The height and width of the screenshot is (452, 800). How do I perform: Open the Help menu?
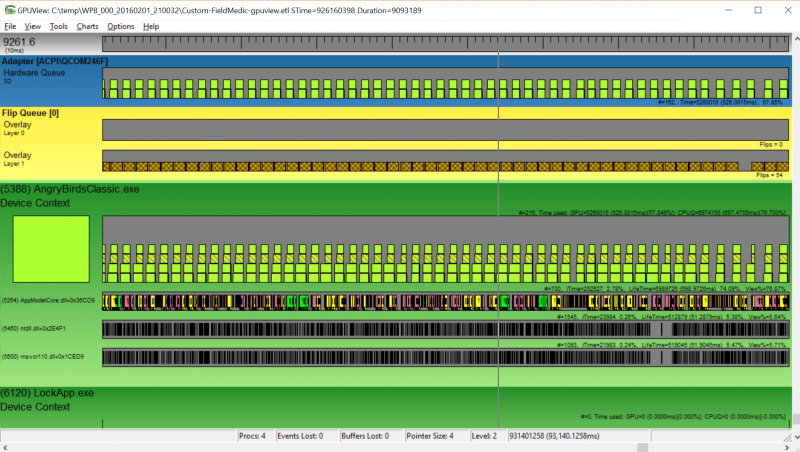[151, 27]
